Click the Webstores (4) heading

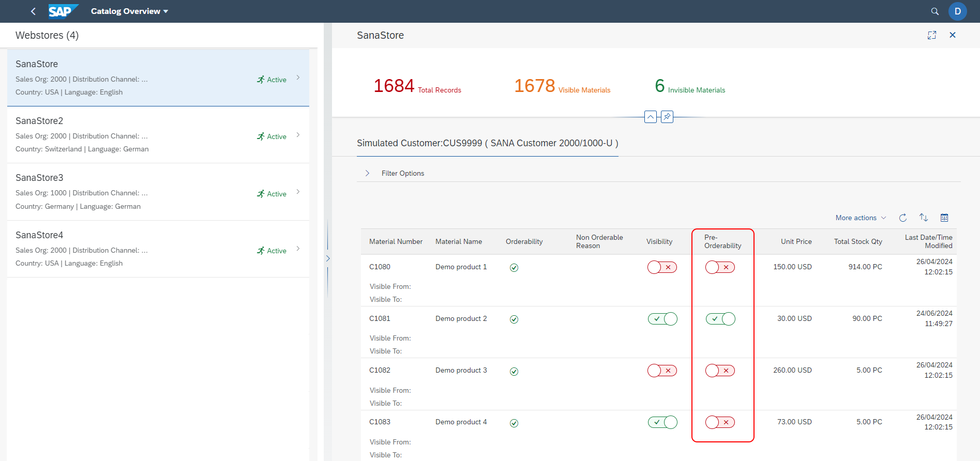coord(47,35)
